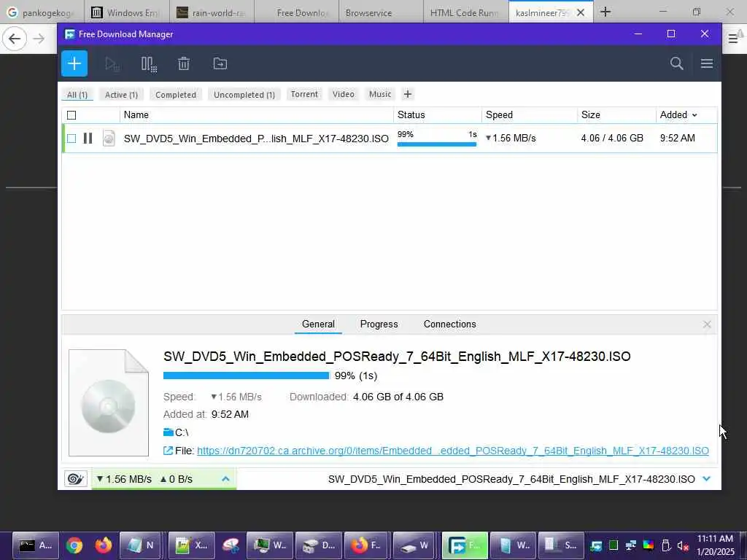This screenshot has height=560, width=747.
Task: Click the Start selected downloads play icon
Action: (x=112, y=63)
